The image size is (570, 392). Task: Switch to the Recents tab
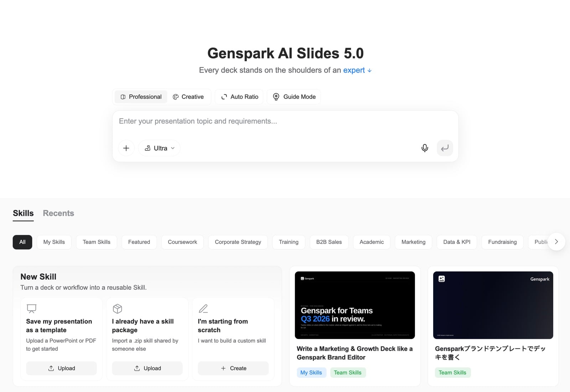click(58, 213)
